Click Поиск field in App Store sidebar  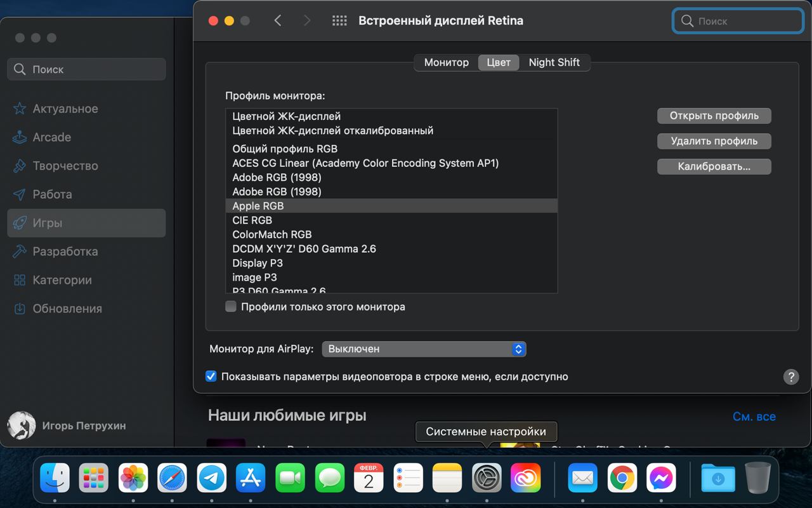pos(86,69)
